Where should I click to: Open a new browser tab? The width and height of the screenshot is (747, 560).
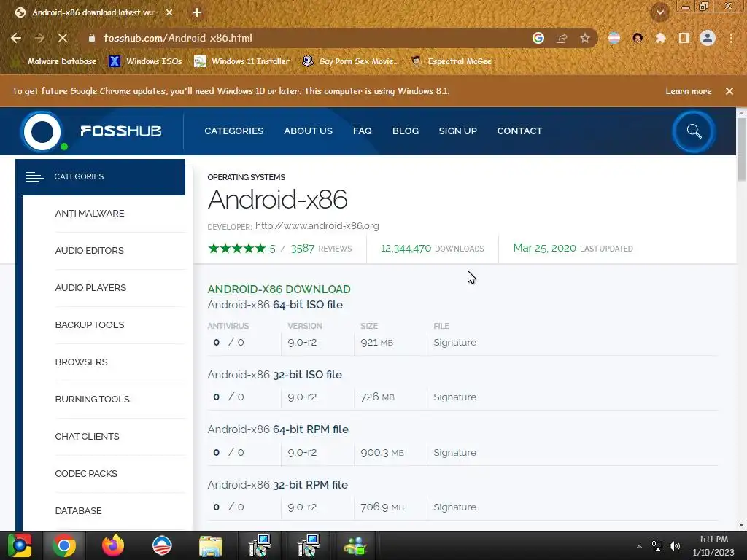[197, 12]
